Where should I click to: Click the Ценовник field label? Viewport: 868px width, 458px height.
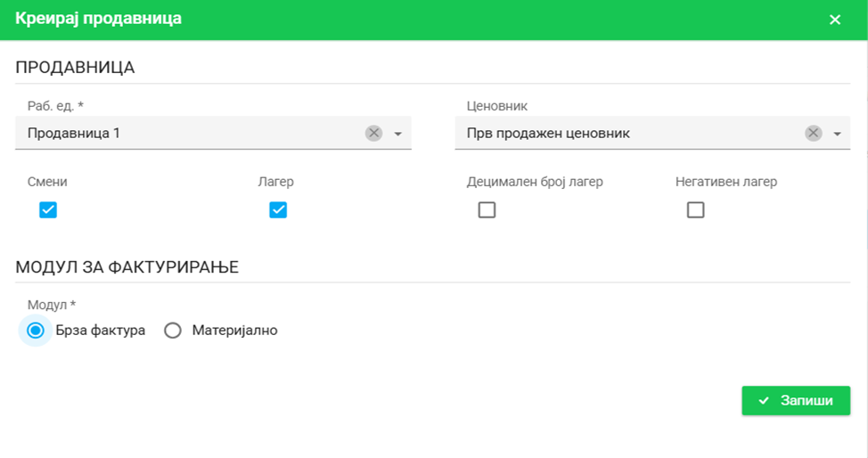click(x=497, y=106)
